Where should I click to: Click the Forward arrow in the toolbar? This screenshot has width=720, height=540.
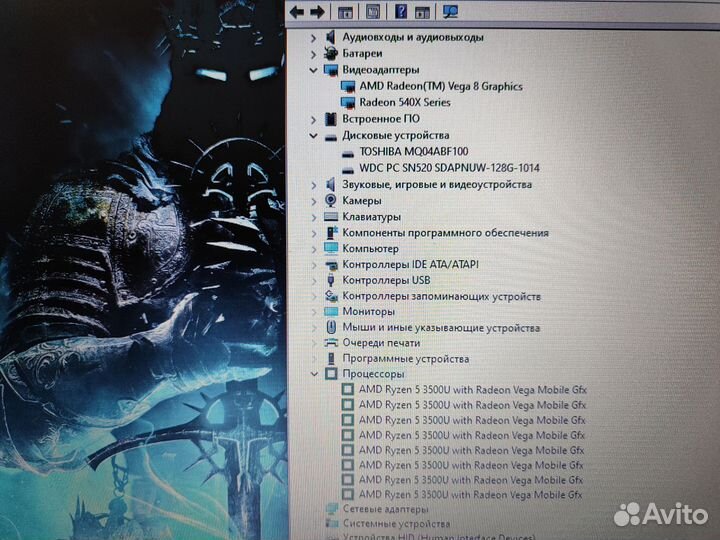(x=317, y=12)
